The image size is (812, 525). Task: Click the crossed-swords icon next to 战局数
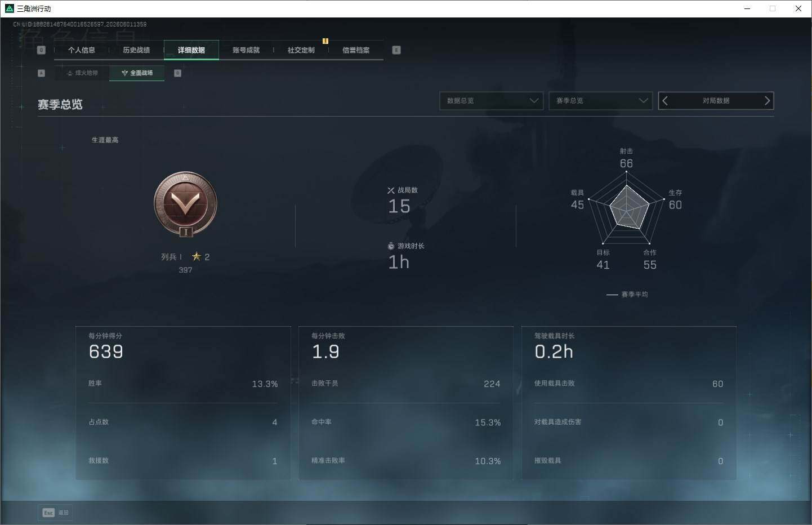(391, 190)
